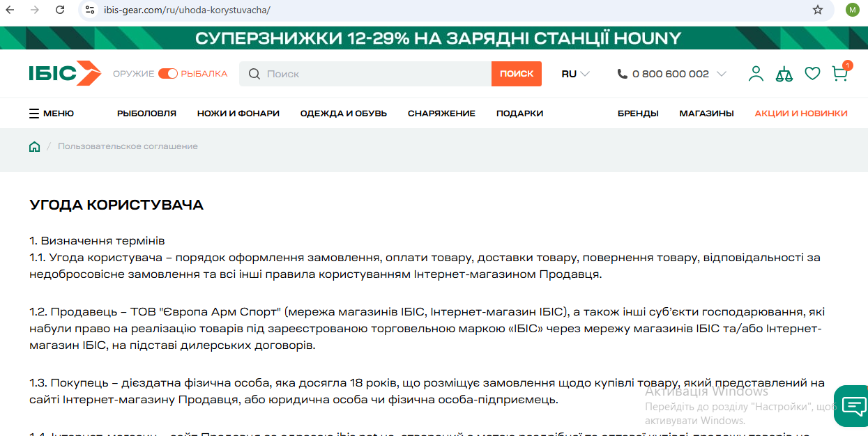Bookmark this page with the star
Screen dimensions: 868x436
tap(818, 10)
